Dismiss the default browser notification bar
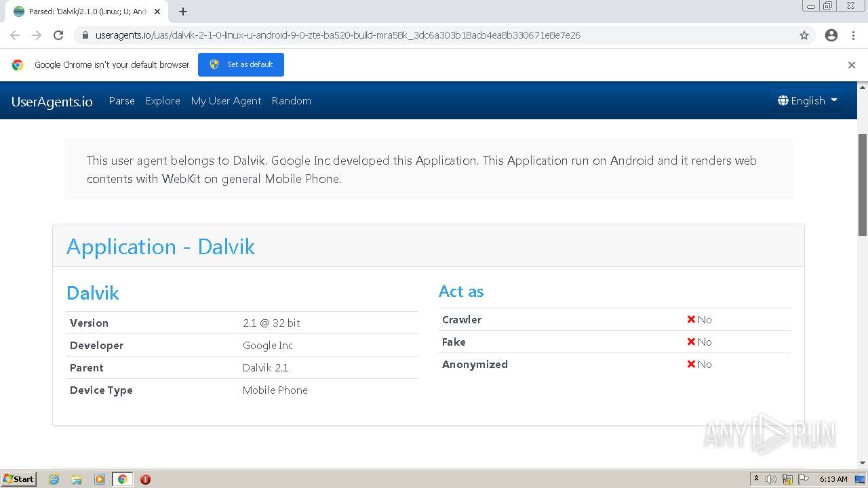 852,65
